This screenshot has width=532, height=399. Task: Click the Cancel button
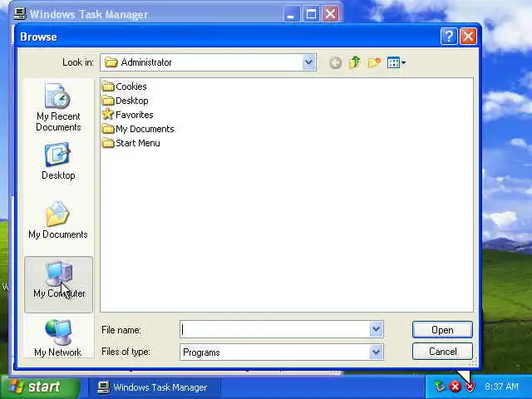pyautogui.click(x=442, y=352)
